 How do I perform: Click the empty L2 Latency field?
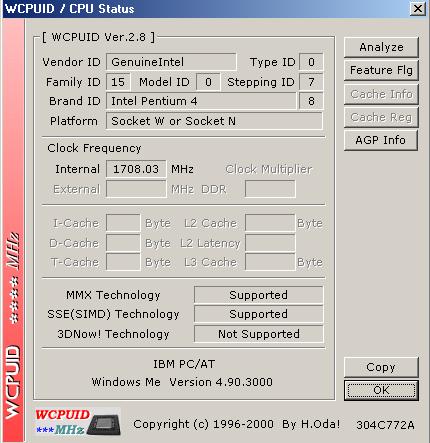270,243
